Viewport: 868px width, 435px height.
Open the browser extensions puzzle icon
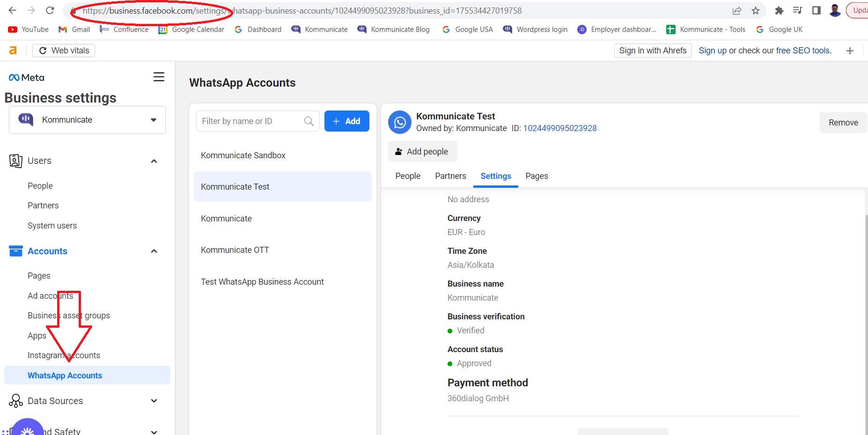pyautogui.click(x=779, y=11)
